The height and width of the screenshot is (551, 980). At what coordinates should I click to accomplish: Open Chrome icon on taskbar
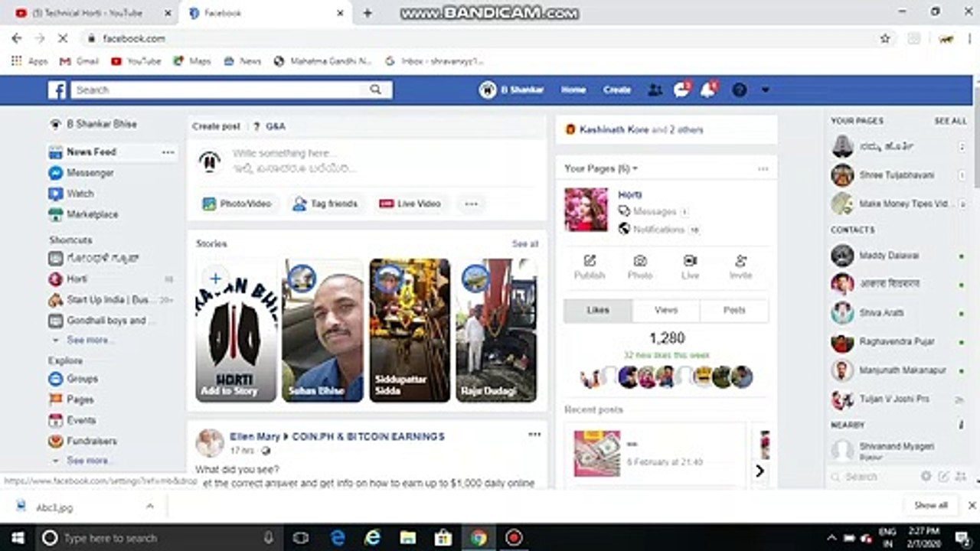(479, 538)
